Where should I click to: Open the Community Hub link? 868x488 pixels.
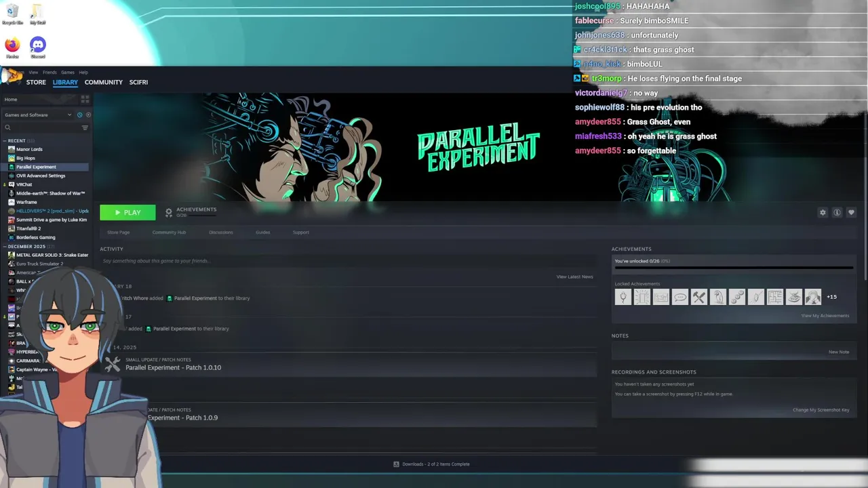pyautogui.click(x=169, y=232)
